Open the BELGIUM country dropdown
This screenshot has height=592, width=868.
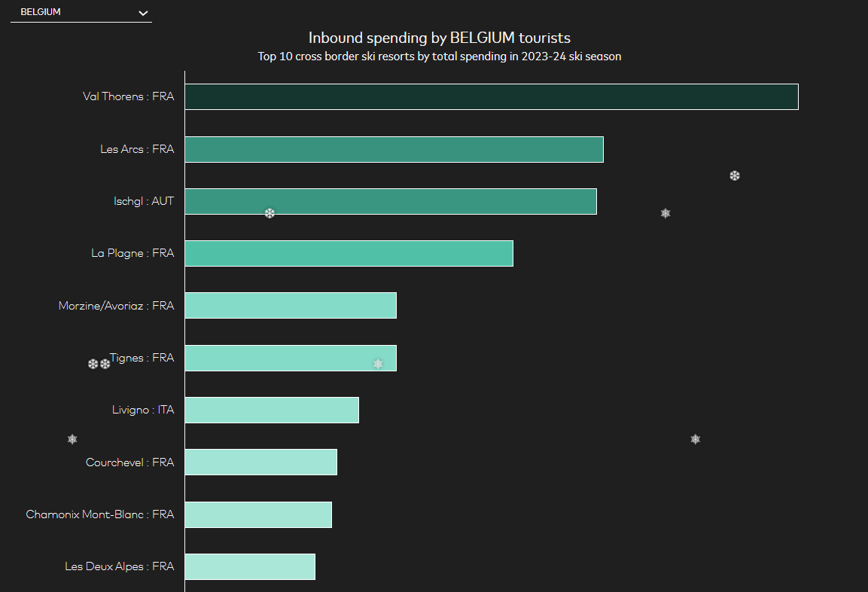tap(81, 13)
